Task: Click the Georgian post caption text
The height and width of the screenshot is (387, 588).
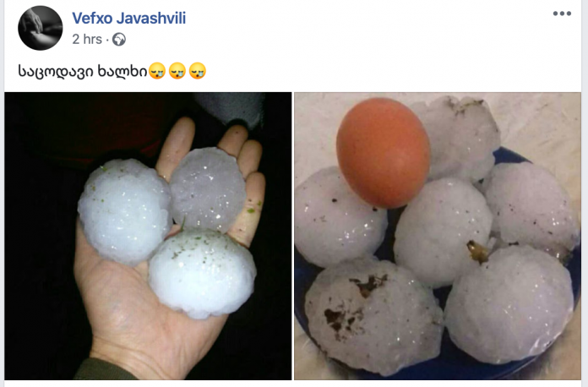Action: coord(83,71)
